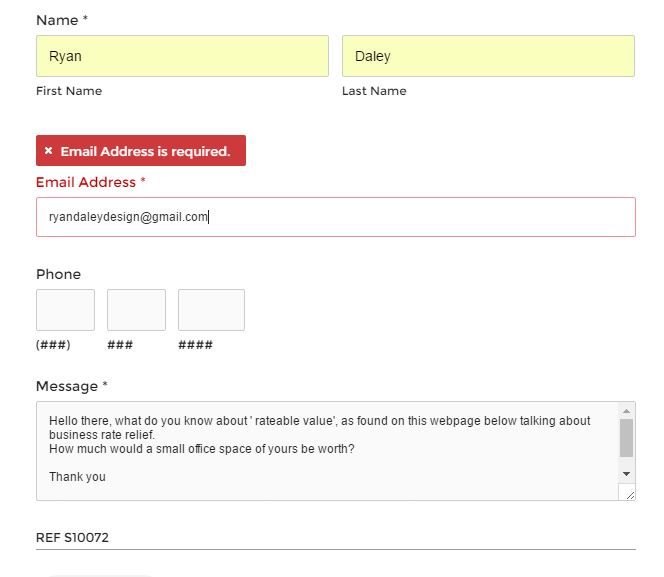664x577 pixels.
Task: Click the 'REF S10072' text
Action: 72,538
